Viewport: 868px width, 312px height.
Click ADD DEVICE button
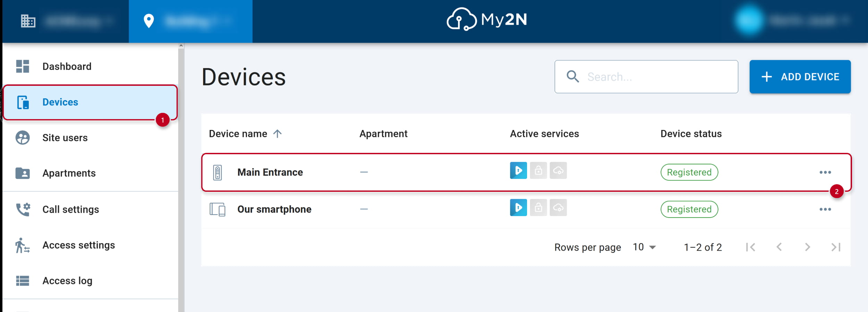[800, 77]
